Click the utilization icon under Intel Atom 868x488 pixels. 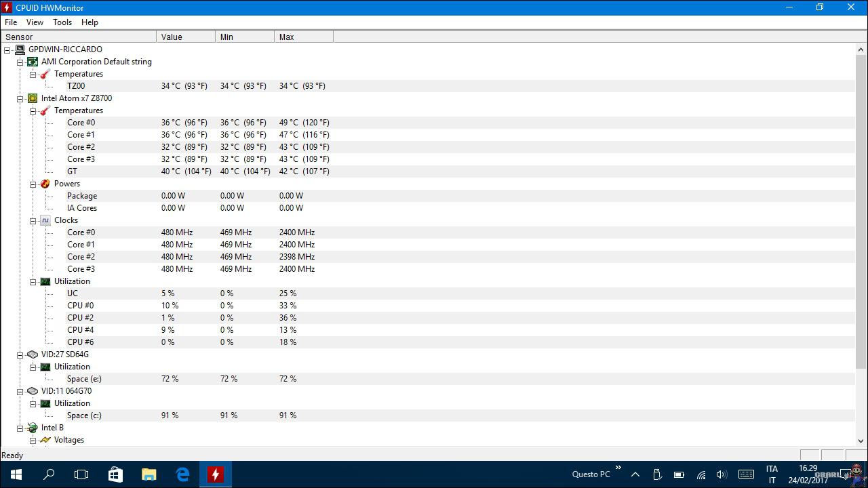45,281
